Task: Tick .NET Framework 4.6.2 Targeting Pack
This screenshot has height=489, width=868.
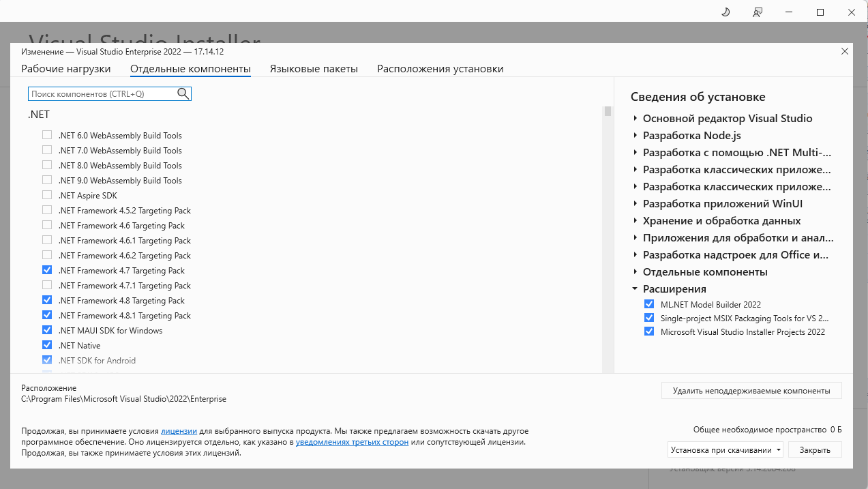Action: pos(47,255)
